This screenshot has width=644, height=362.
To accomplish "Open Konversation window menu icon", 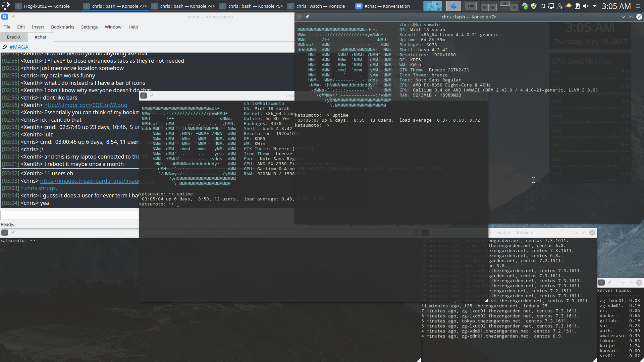I will pyautogui.click(x=5, y=17).
